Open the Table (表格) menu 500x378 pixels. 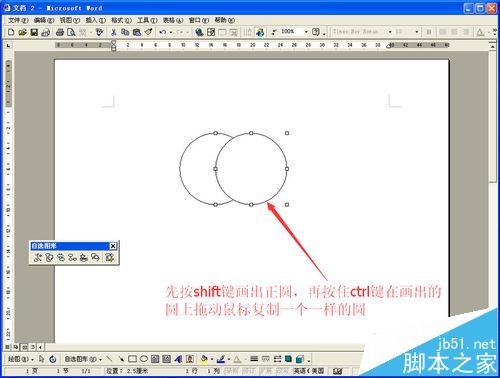point(173,20)
